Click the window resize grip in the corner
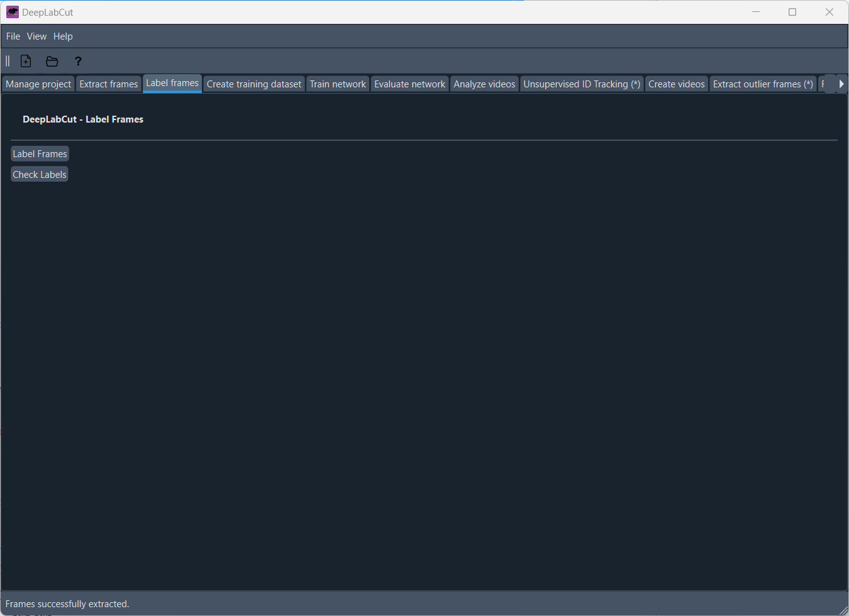The width and height of the screenshot is (849, 616). (843, 610)
